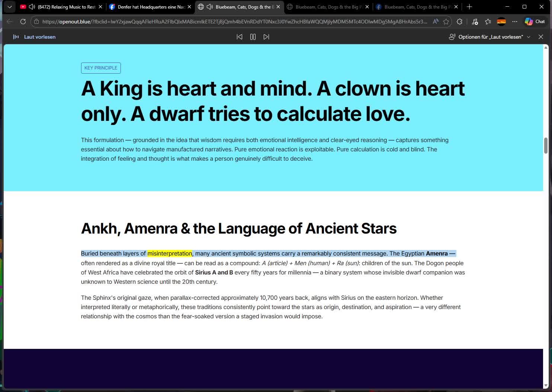Open the media control music note icon
This screenshot has width=552, height=392.
tap(475, 22)
